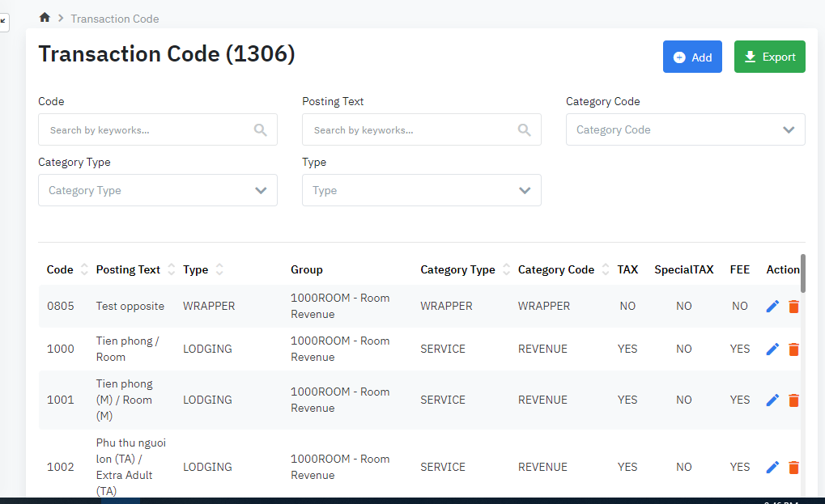Screen dimensions: 825x504
Task: Click the magnifier icon in Posting Text field
Action: click(525, 129)
